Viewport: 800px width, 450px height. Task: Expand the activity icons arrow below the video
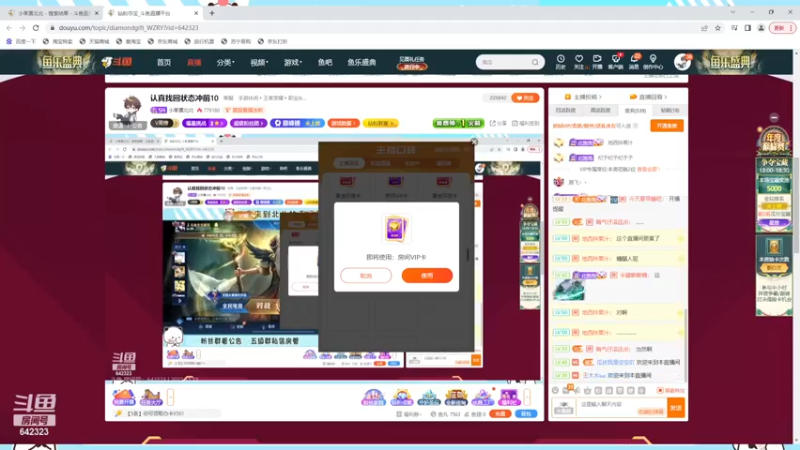point(170,397)
